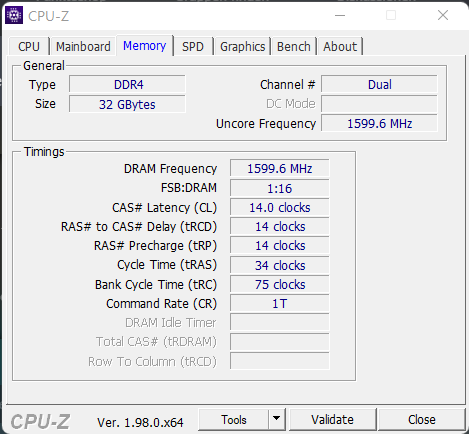The width and height of the screenshot is (469, 434).
Task: Close CPU-Z using the title bar X
Action: point(443,15)
